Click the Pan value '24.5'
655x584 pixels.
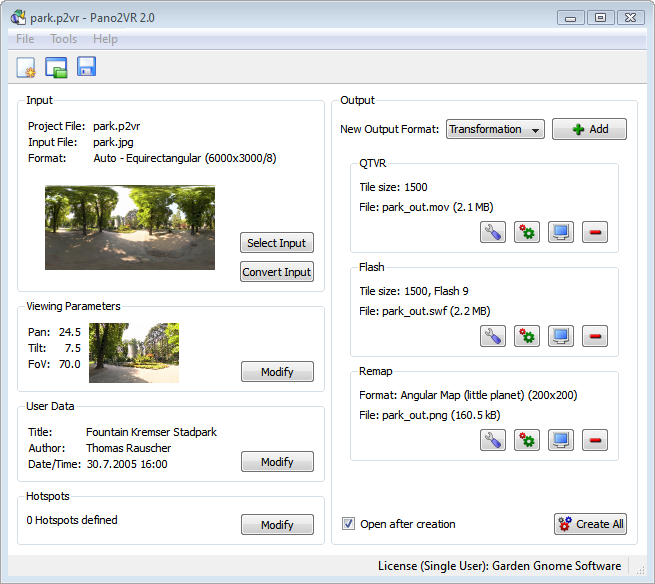[x=70, y=332]
